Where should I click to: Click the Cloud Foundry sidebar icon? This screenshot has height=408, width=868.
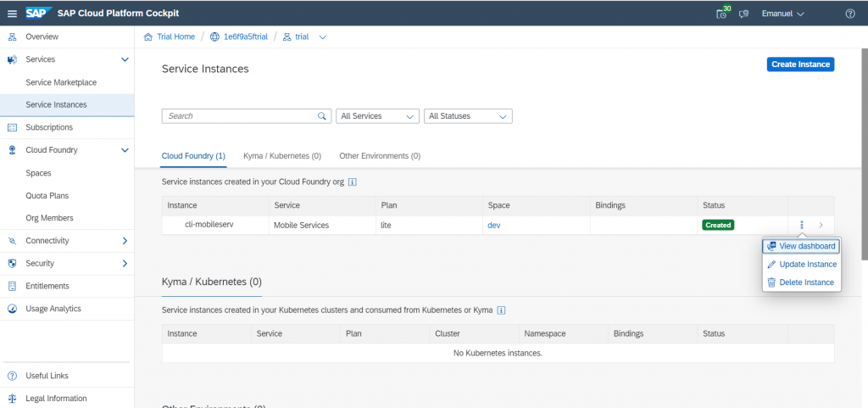[12, 150]
